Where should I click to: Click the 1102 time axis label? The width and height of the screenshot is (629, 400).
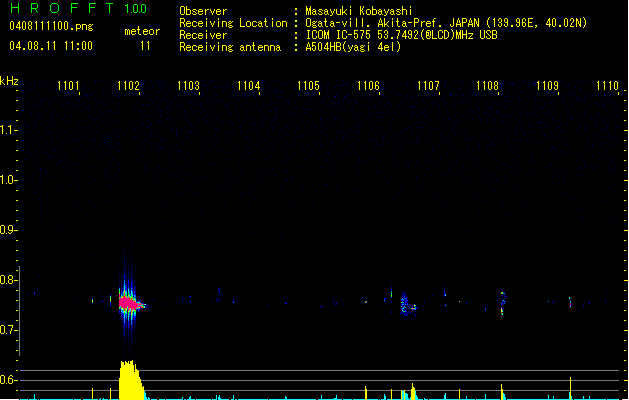click(128, 85)
